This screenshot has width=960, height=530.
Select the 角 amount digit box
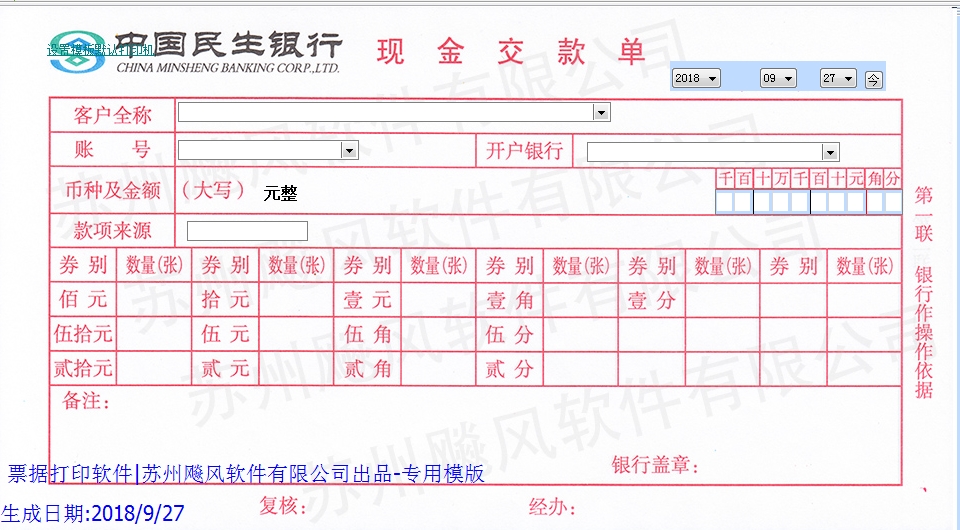click(x=875, y=202)
